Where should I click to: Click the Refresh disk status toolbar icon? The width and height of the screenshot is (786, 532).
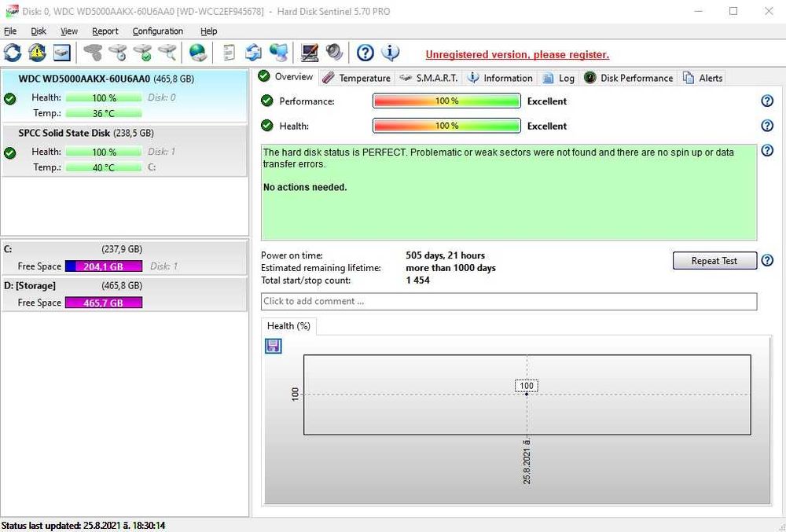click(x=13, y=52)
